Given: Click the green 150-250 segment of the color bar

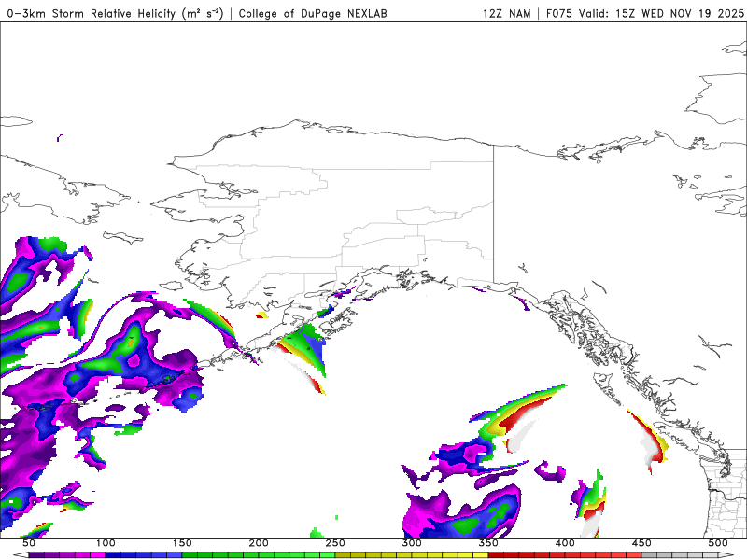Looking at the screenshot, I should coord(259,555).
